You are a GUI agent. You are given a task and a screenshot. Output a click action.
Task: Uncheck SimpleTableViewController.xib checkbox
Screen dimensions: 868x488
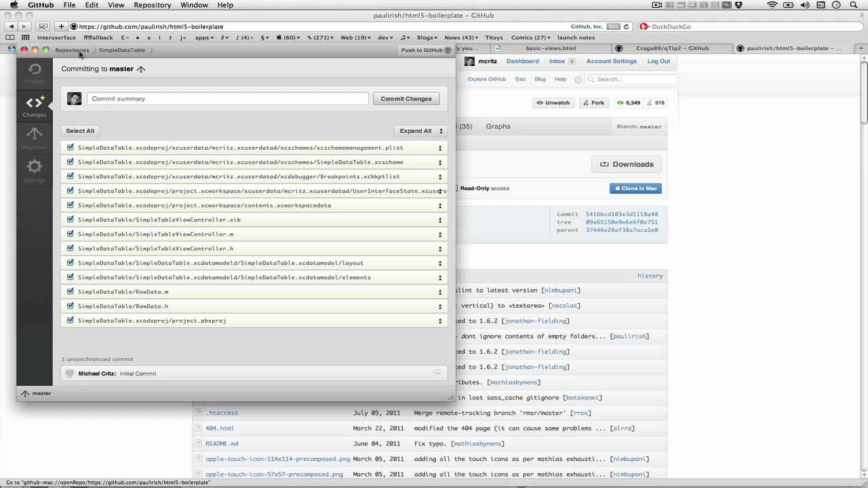click(x=71, y=220)
